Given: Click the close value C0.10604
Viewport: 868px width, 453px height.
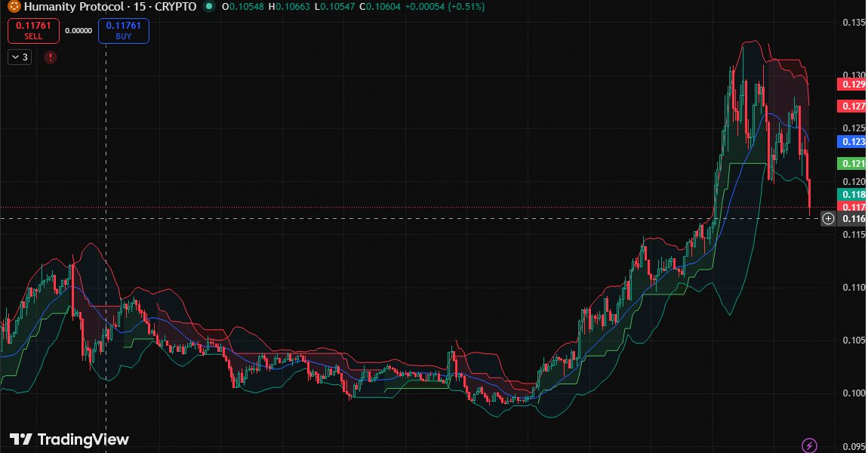Looking at the screenshot, I should pos(380,7).
